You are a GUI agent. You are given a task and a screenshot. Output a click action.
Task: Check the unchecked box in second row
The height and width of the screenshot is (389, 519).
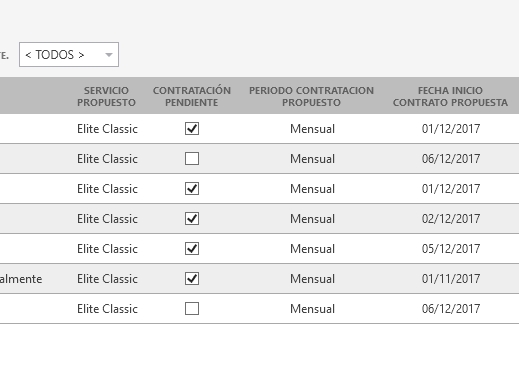[x=192, y=159]
